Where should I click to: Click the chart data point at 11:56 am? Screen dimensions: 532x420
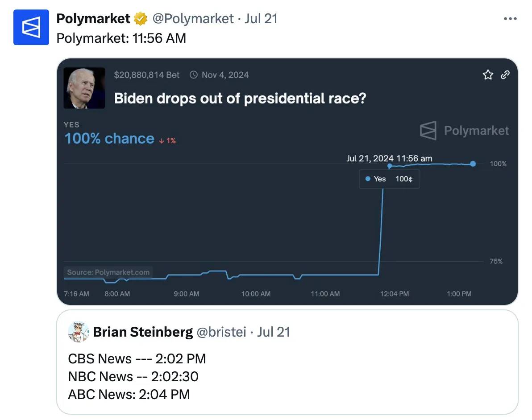pyautogui.click(x=390, y=166)
